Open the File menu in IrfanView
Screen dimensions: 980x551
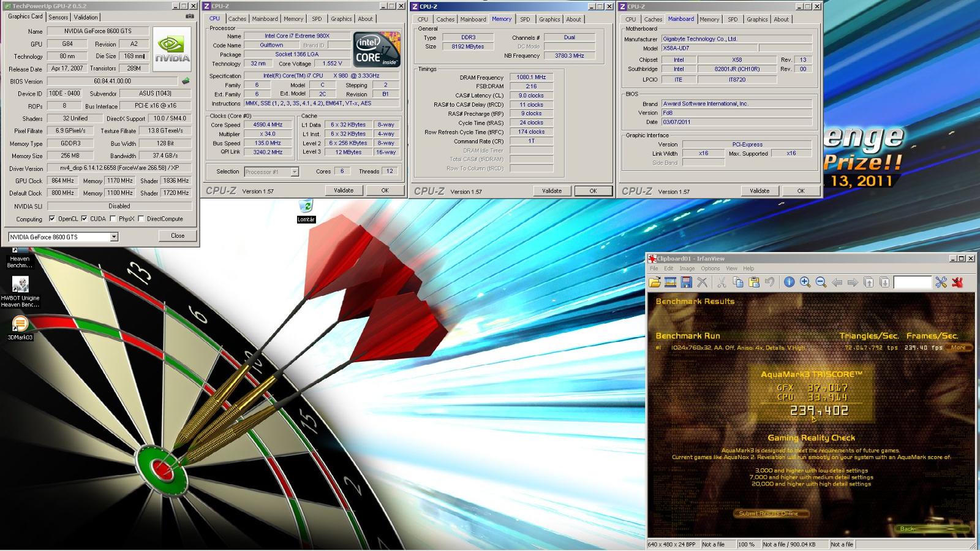coord(654,268)
